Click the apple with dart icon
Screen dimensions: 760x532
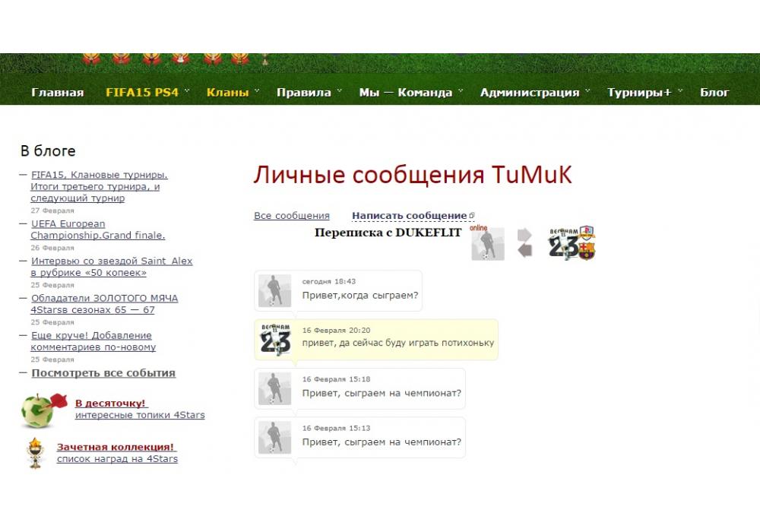(43, 410)
